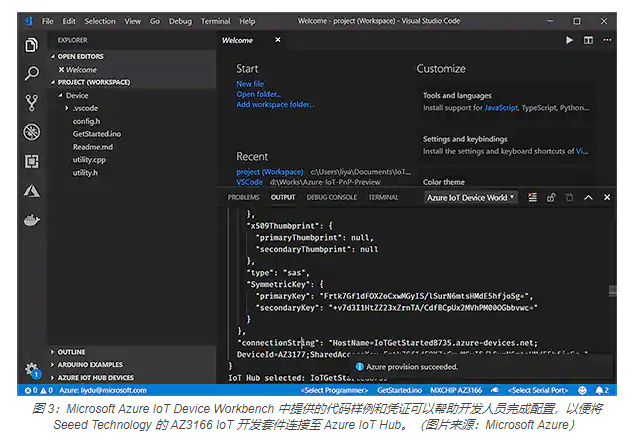Open the Azure view icon

[x=32, y=191]
